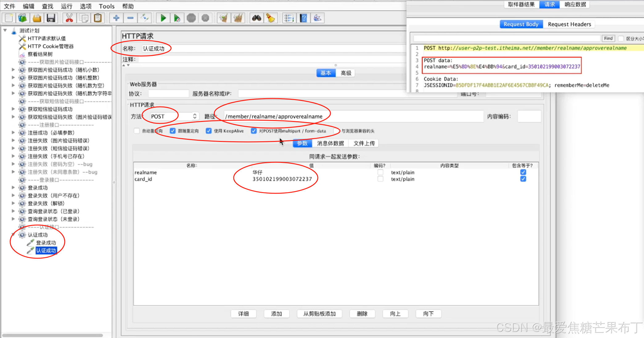Viewport: 644px width, 338px height.
Task: Expand 获取短信验证码成功 tree node
Action: 13,109
